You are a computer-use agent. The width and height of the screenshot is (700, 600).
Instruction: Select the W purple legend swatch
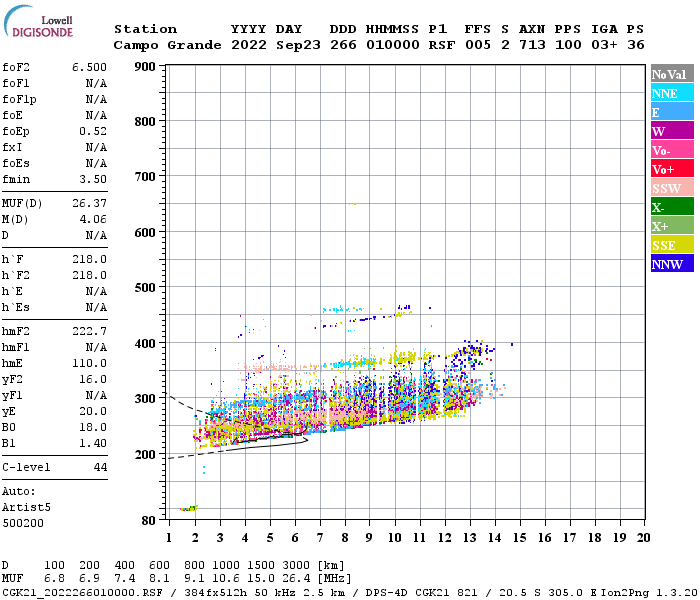[x=672, y=131]
